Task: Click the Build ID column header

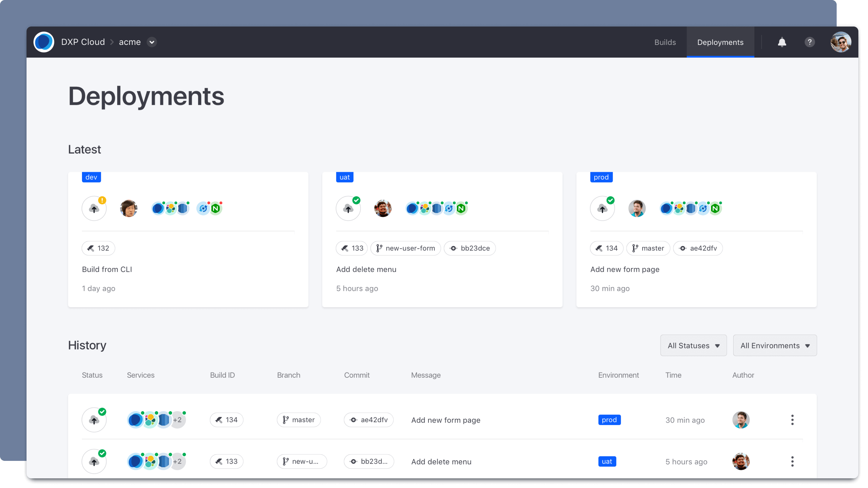Action: 222,375
